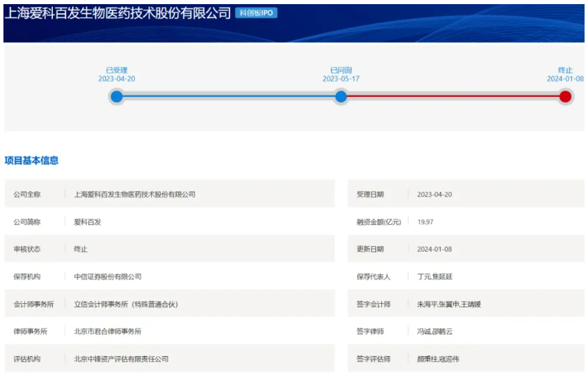Click the 已受理 timeline node dot
Image resolution: width=588 pixels, height=376 pixels.
(x=117, y=96)
